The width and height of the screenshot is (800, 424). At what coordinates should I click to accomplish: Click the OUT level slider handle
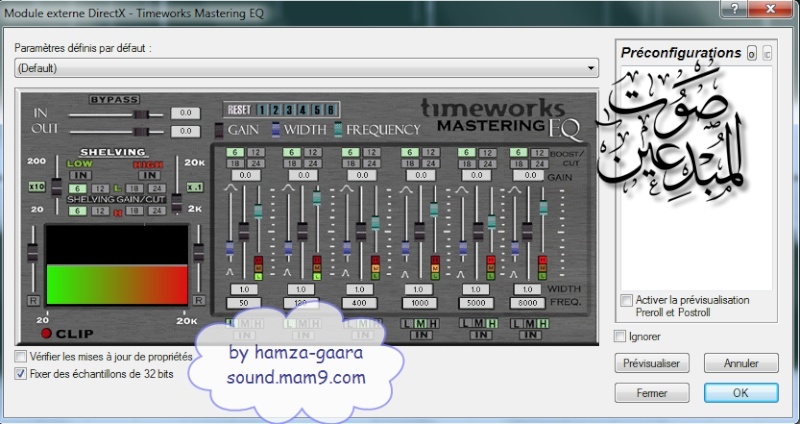coord(141,132)
